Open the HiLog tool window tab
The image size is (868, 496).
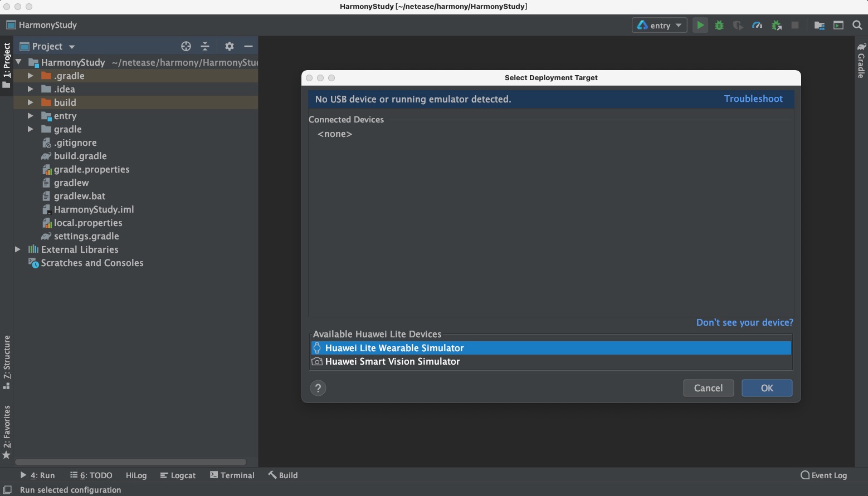point(136,475)
